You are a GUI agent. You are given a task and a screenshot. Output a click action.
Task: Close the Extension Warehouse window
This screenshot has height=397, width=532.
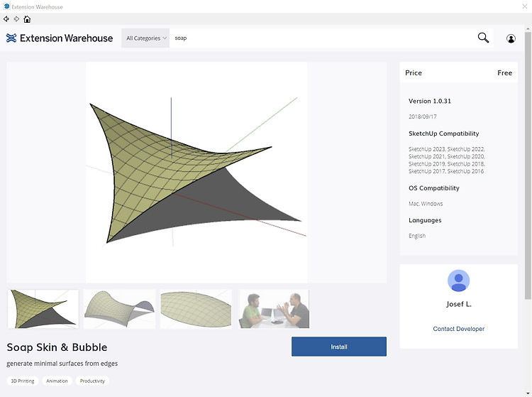point(524,6)
